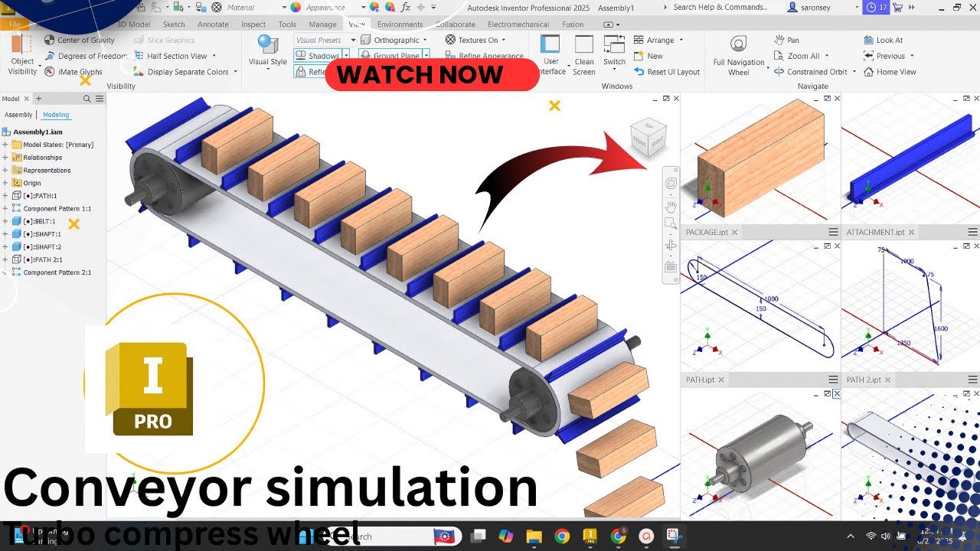Click New window button

(648, 56)
